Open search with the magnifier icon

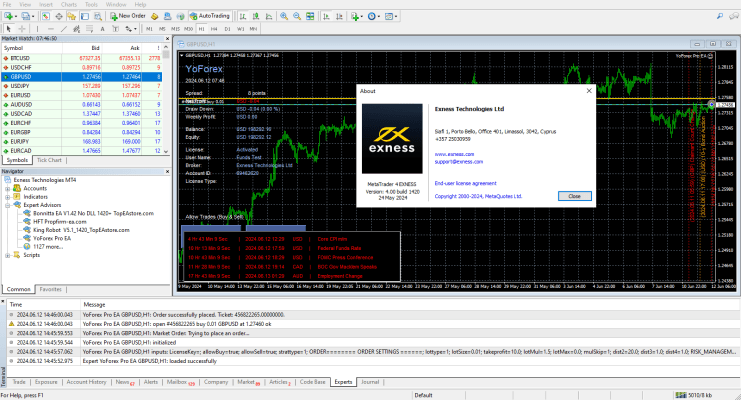(720, 16)
